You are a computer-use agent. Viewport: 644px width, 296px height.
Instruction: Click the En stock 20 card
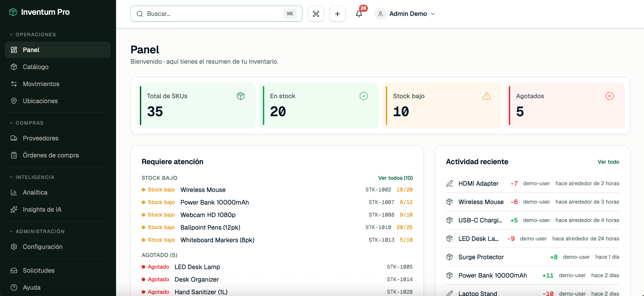319,105
